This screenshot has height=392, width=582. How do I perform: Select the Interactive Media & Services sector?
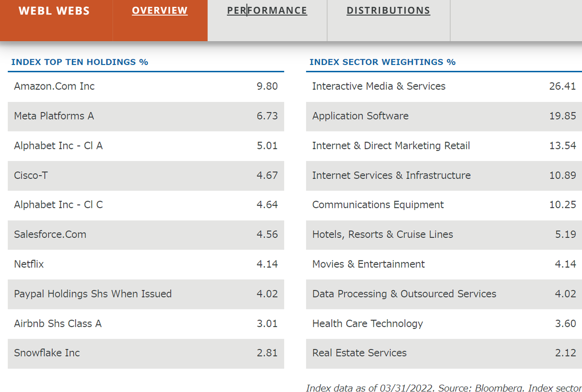379,86
